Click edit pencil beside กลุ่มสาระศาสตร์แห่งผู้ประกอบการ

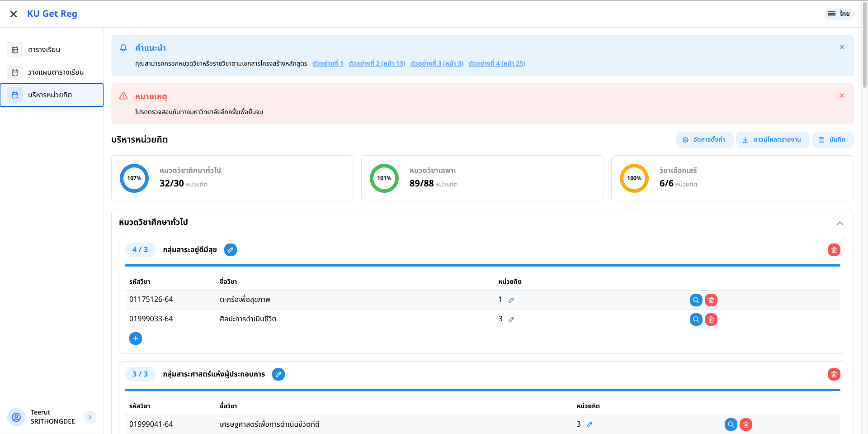click(x=278, y=374)
